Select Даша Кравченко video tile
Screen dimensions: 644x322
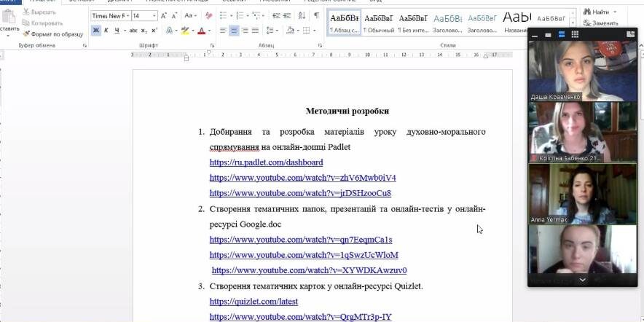pyautogui.click(x=582, y=71)
